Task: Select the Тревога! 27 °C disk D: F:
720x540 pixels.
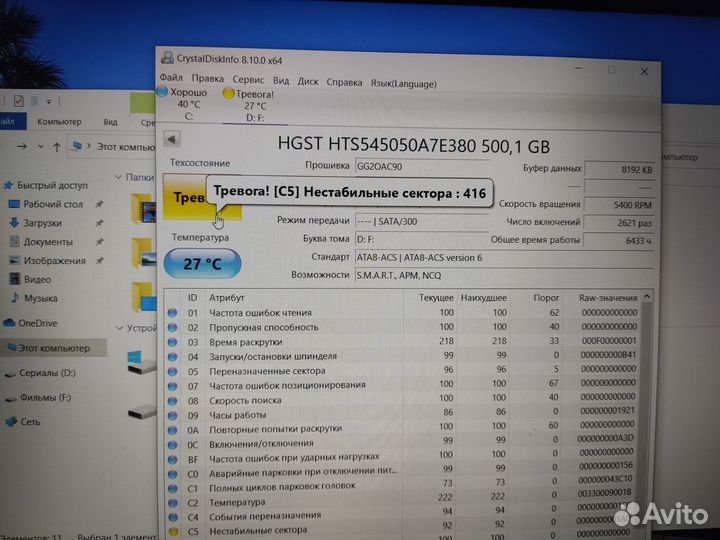Action: tap(254, 106)
